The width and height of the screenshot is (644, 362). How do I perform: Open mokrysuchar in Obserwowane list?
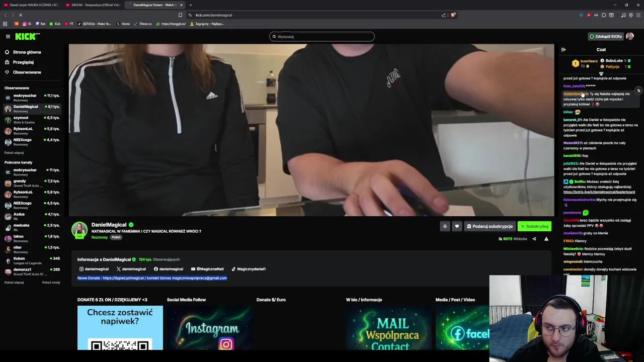(32, 98)
